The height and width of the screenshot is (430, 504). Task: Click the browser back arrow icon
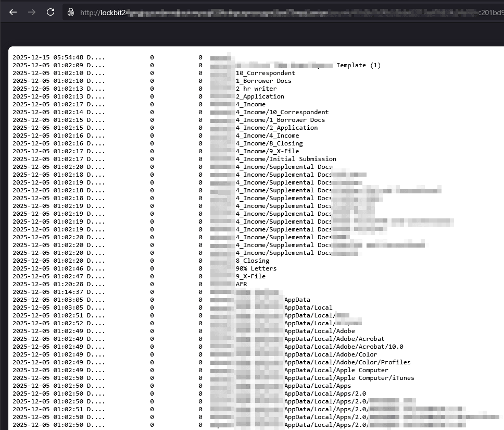pos(13,12)
